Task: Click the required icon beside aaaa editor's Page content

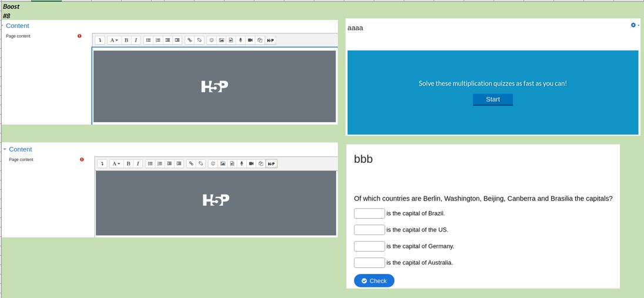Action: point(79,36)
